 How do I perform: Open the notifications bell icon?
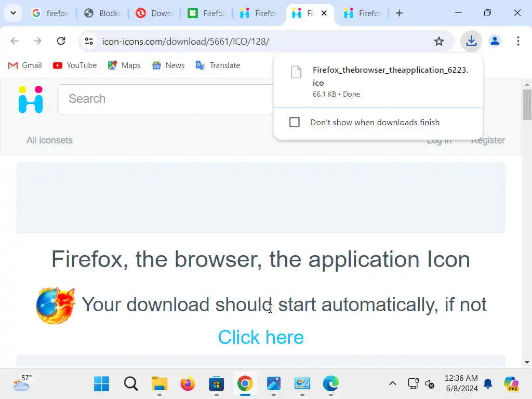[488, 384]
